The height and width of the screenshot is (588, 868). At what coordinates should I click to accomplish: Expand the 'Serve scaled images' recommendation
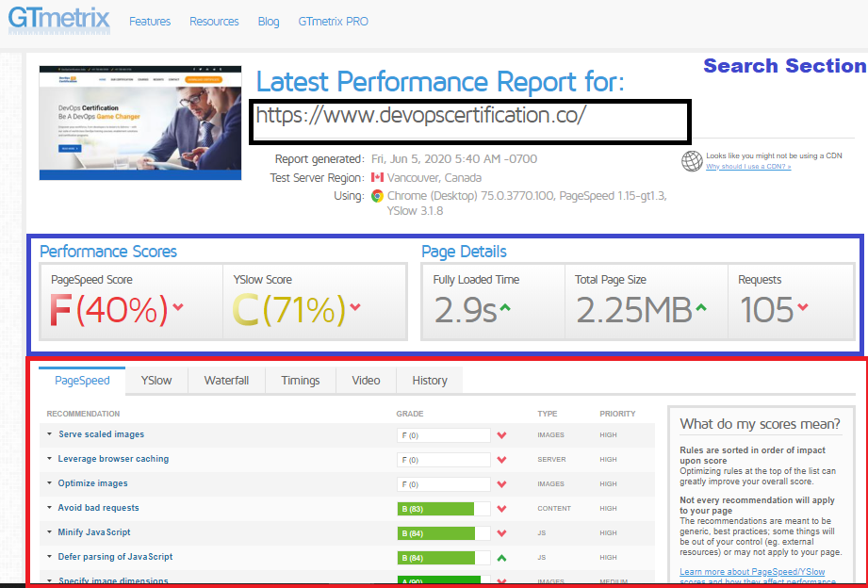(x=101, y=434)
